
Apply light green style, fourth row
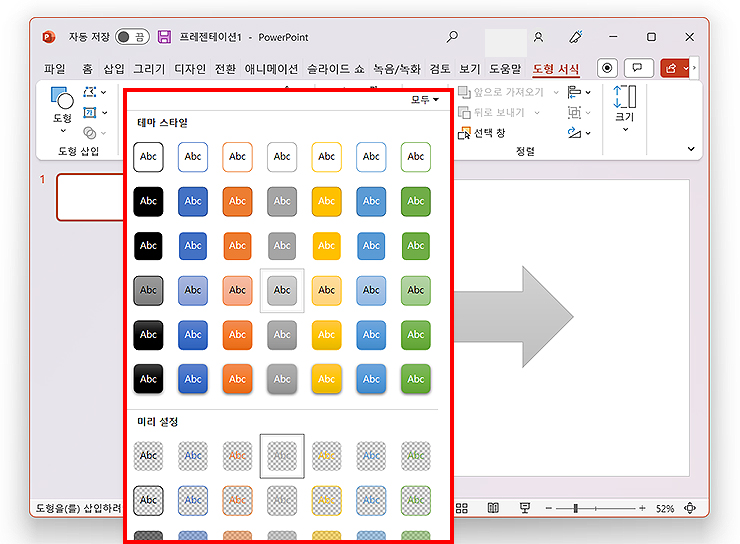pyautogui.click(x=416, y=291)
